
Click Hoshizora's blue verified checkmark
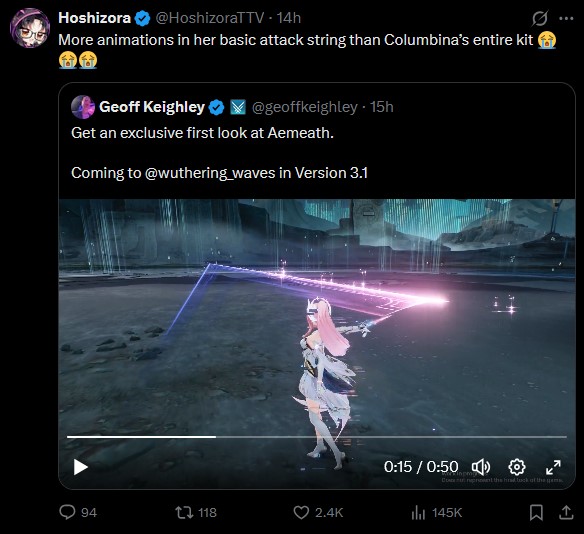[142, 18]
